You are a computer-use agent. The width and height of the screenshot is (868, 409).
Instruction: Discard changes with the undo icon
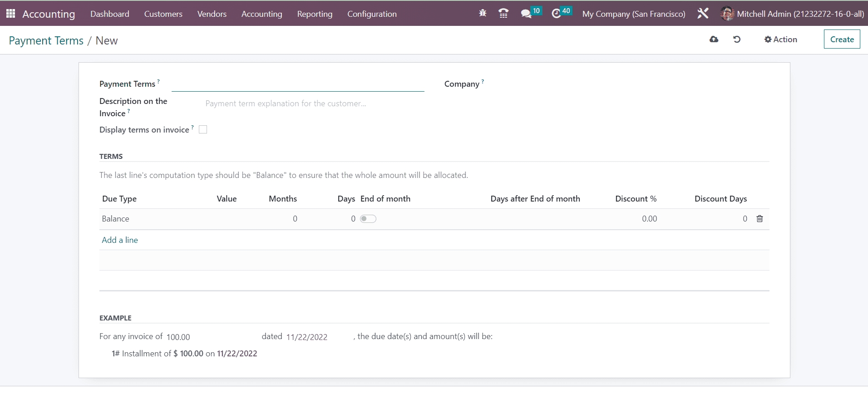pos(737,39)
